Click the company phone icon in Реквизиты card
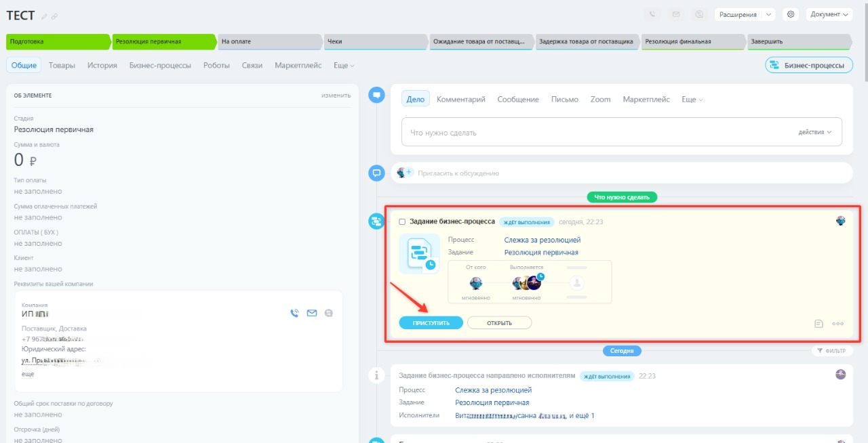This screenshot has width=868, height=443. pos(294,313)
